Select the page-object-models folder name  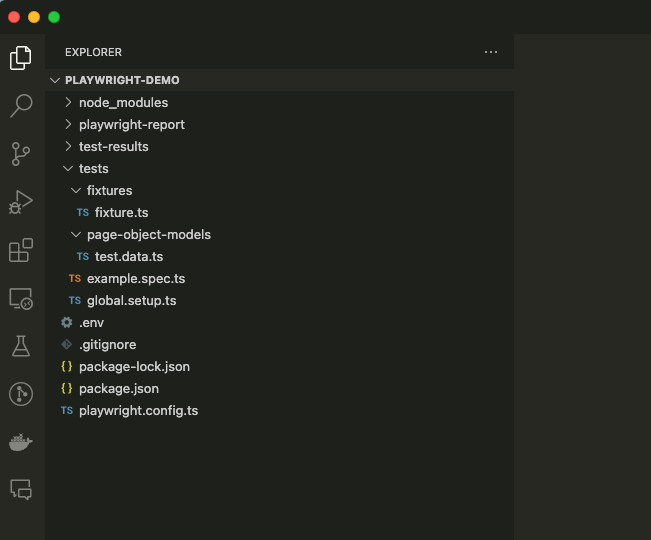click(149, 235)
